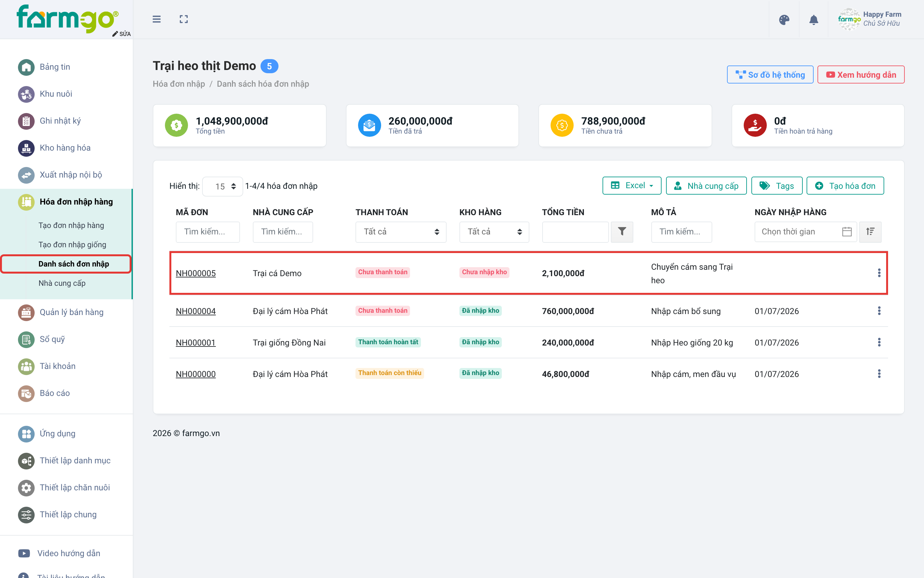
Task: Click the total amount filter funnel icon
Action: pyautogui.click(x=621, y=232)
